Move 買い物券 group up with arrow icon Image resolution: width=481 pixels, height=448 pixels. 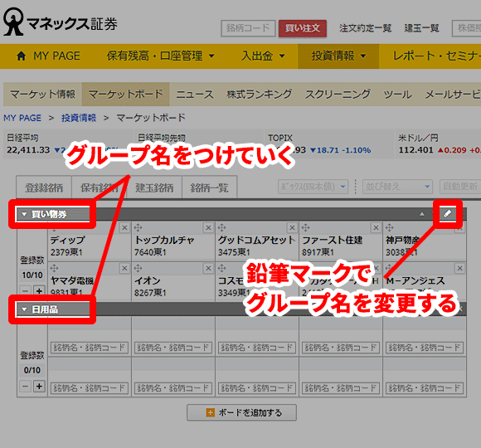coord(422,214)
